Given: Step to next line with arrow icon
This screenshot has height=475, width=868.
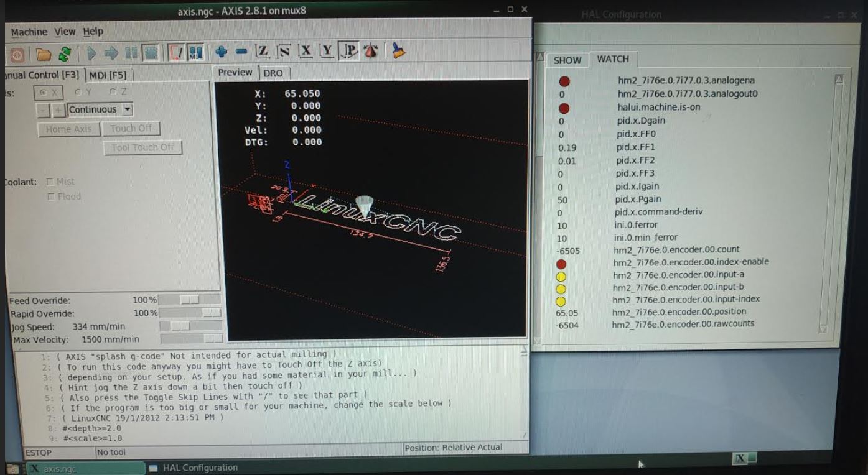Looking at the screenshot, I should click(111, 54).
